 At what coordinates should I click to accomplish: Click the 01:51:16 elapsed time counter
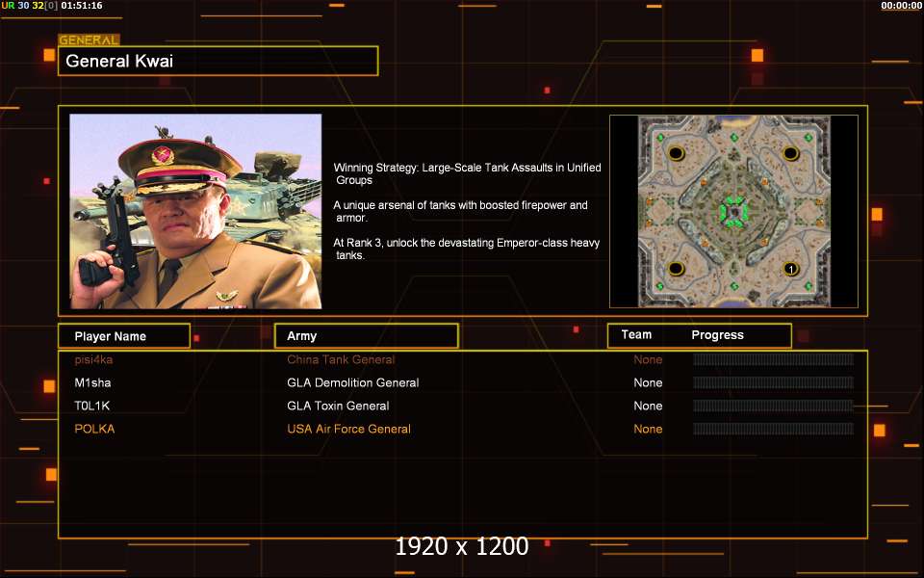pyautogui.click(x=81, y=6)
